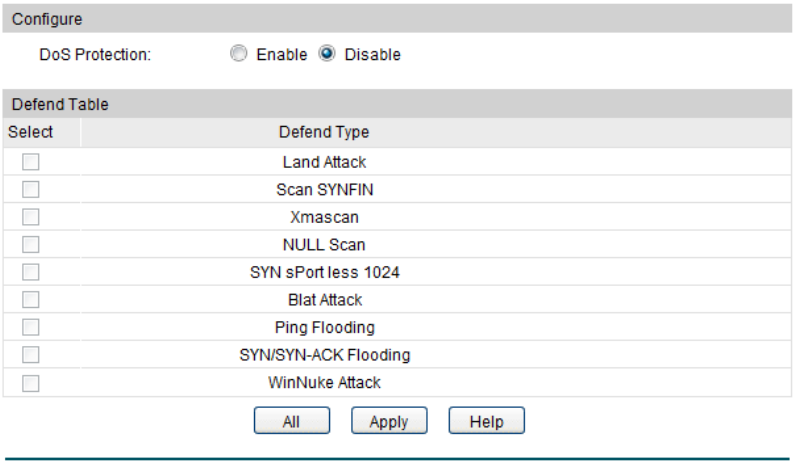Toggle the WinNuke Attack checkbox
The height and width of the screenshot is (467, 795).
pyautogui.click(x=31, y=382)
